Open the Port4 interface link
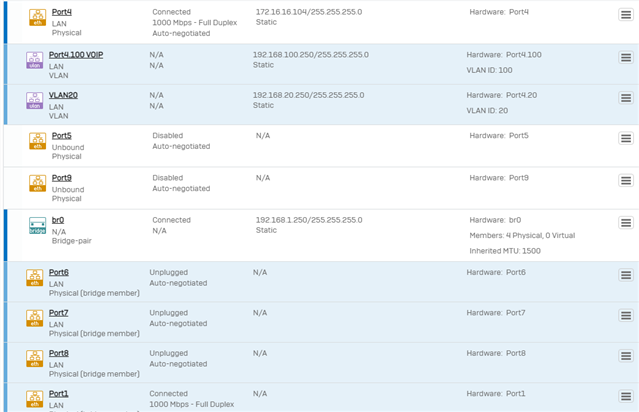The width and height of the screenshot is (639, 412). pos(62,12)
